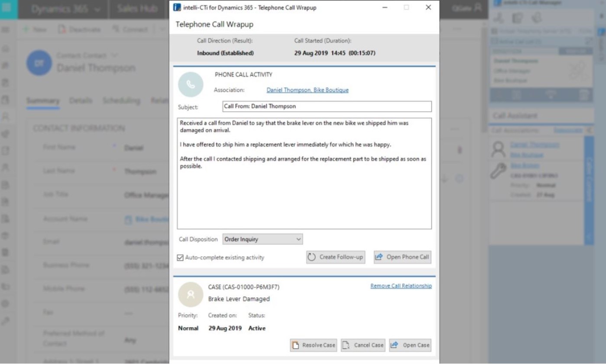Image resolution: width=606 pixels, height=364 pixels.
Task: Open the Call Disposition dropdown
Action: point(262,239)
